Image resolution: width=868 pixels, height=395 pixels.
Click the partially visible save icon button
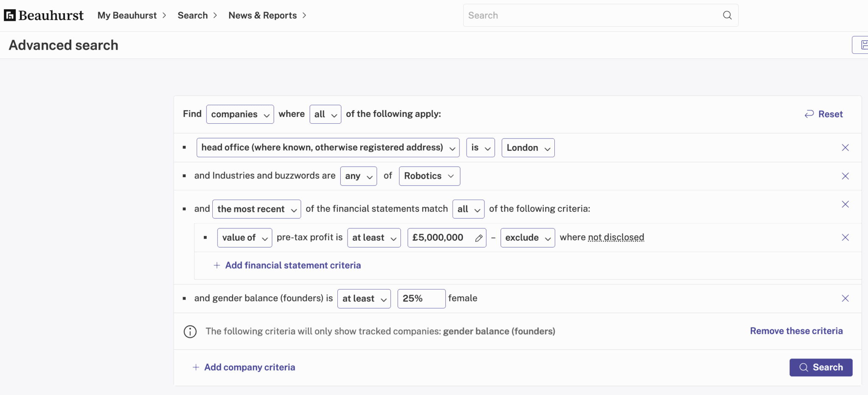[860, 45]
